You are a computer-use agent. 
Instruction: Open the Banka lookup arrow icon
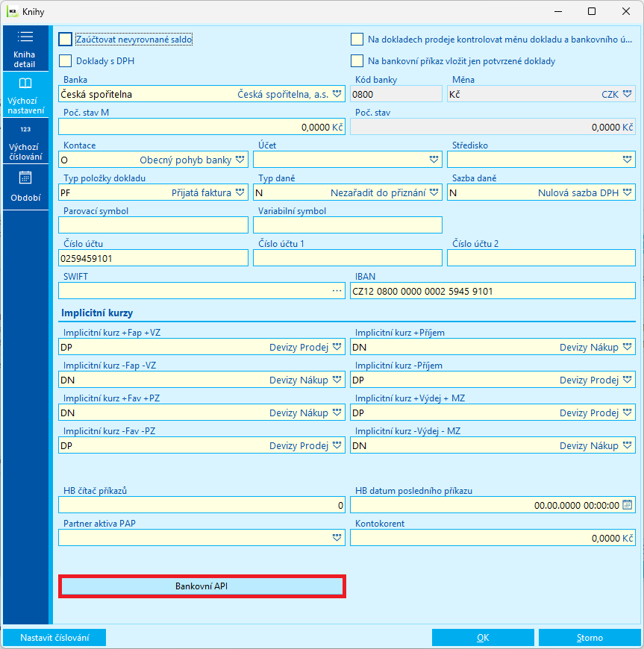[337, 94]
